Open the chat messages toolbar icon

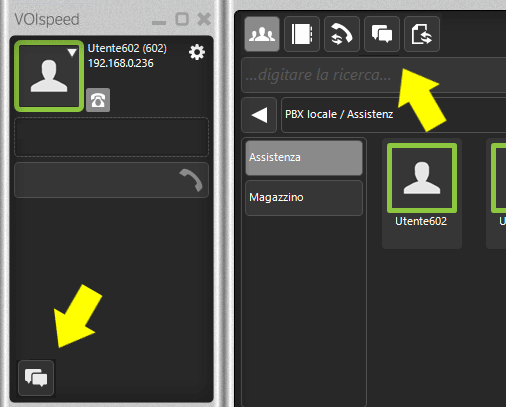[x=382, y=34]
